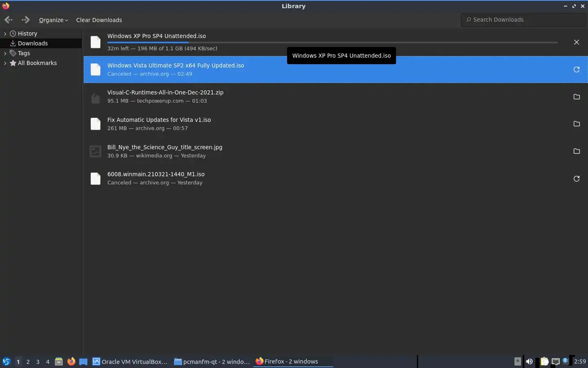Click the XP download progress bar
The width and height of the screenshot is (588, 368).
coord(332,42)
